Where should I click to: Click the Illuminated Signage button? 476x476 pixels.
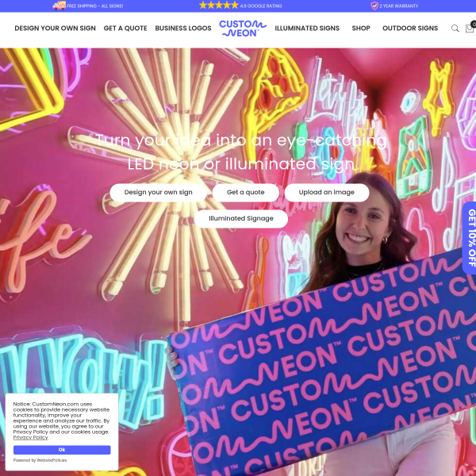(241, 219)
